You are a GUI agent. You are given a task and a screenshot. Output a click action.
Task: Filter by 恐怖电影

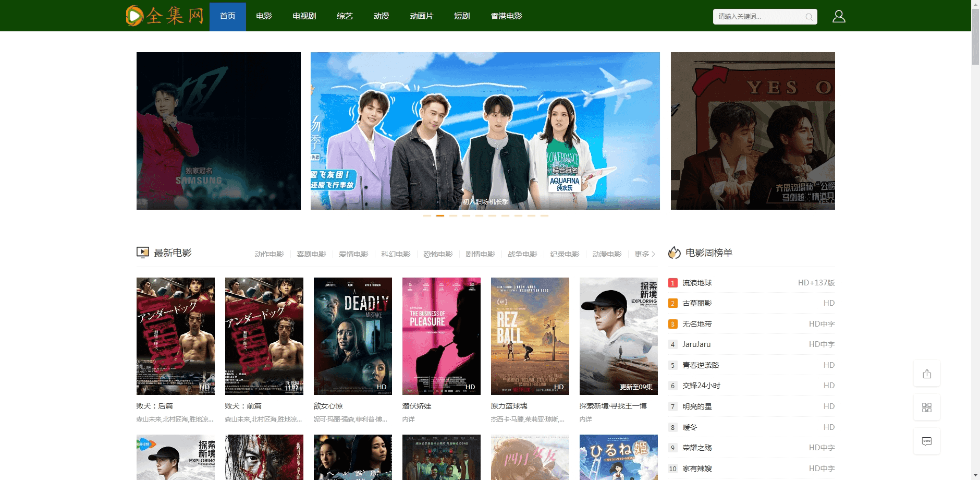tap(438, 254)
